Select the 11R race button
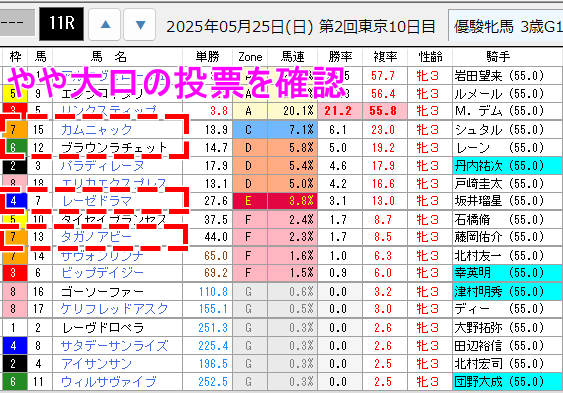563x393 pixels. [61, 24]
